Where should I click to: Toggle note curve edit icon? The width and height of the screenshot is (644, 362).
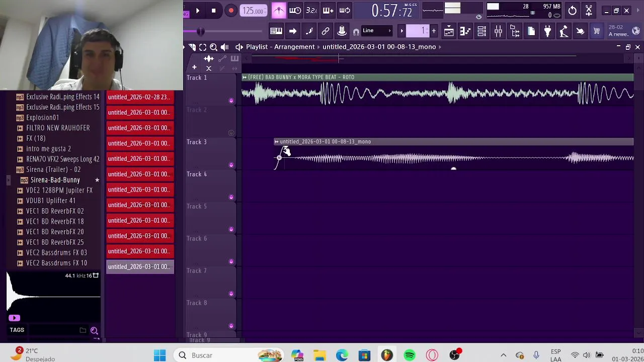[x=309, y=31]
